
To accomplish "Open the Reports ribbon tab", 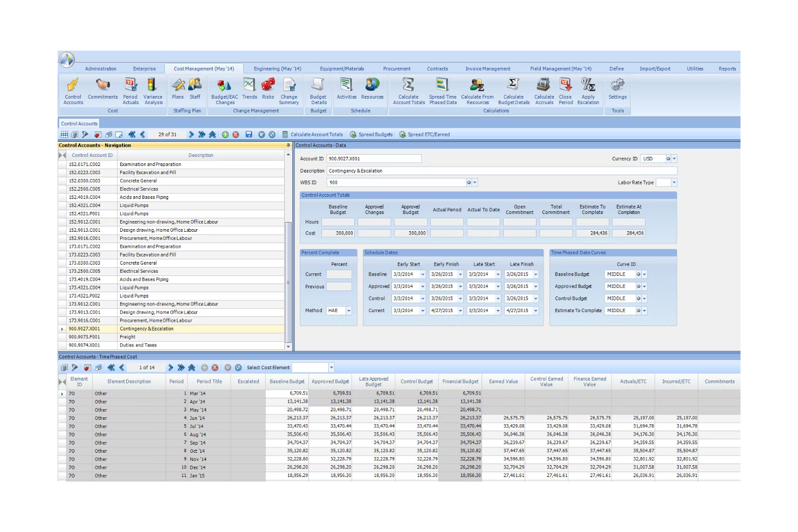I will pos(727,69).
